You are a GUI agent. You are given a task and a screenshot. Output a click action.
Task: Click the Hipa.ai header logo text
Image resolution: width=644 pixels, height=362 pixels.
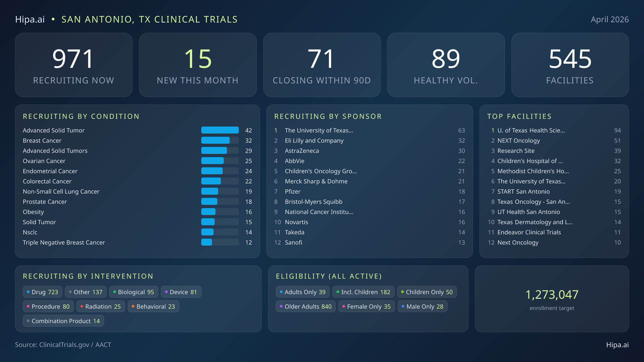point(30,19)
